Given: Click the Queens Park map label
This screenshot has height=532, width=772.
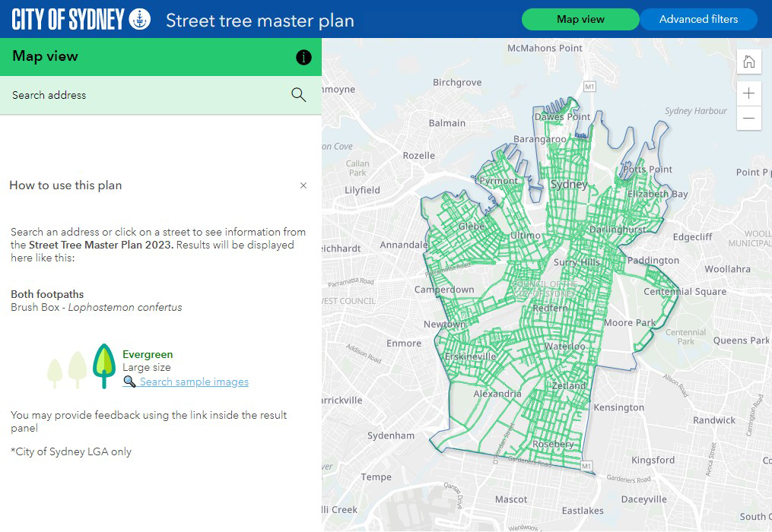Looking at the screenshot, I should (x=741, y=340).
